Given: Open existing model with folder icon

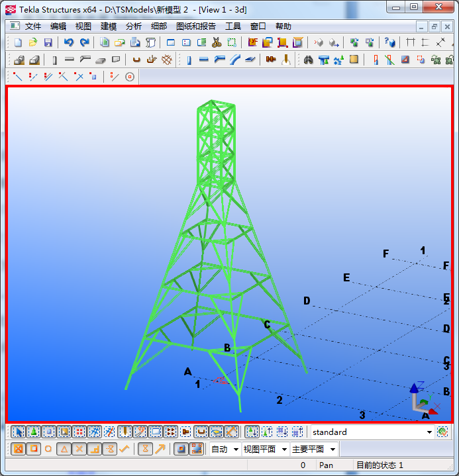Looking at the screenshot, I should [x=33, y=42].
